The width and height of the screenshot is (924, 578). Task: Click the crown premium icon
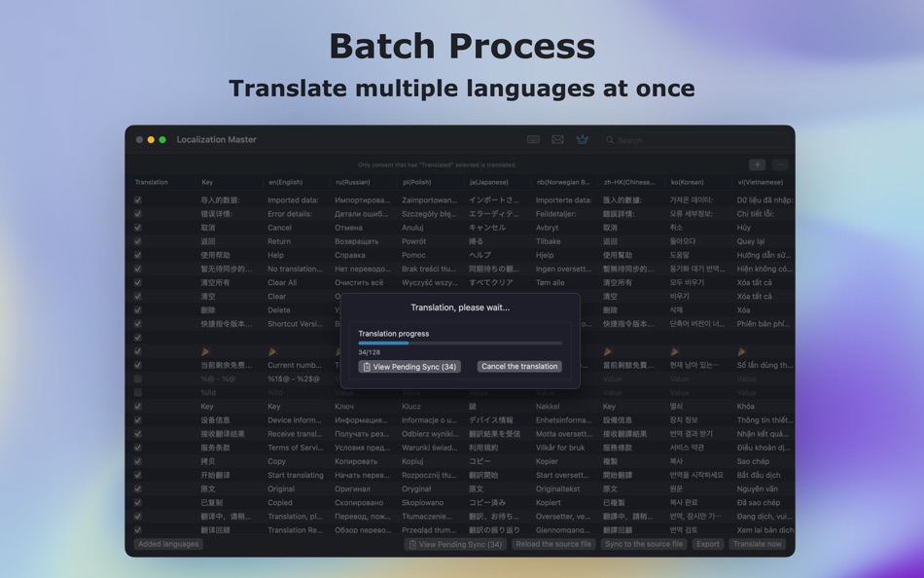pyautogui.click(x=582, y=139)
